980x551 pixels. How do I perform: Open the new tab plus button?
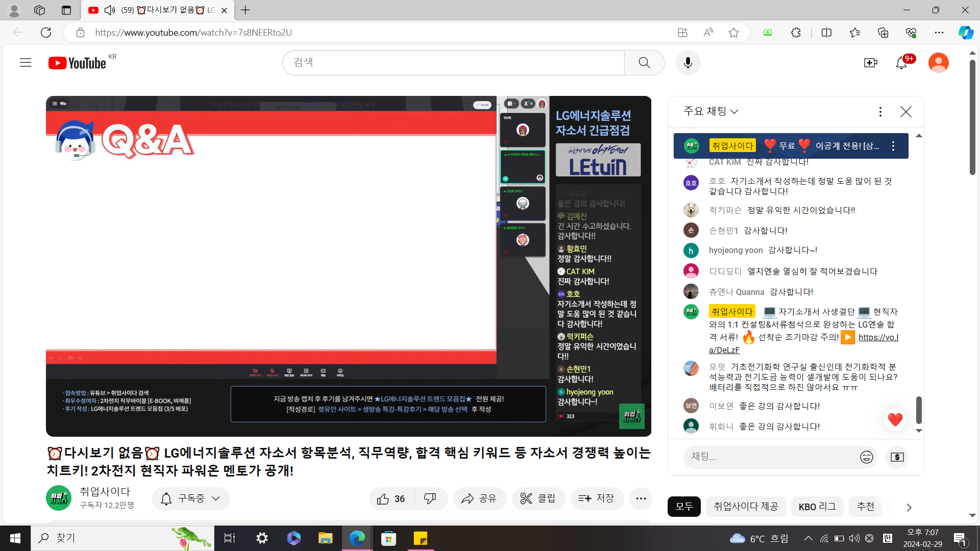pyautogui.click(x=246, y=10)
